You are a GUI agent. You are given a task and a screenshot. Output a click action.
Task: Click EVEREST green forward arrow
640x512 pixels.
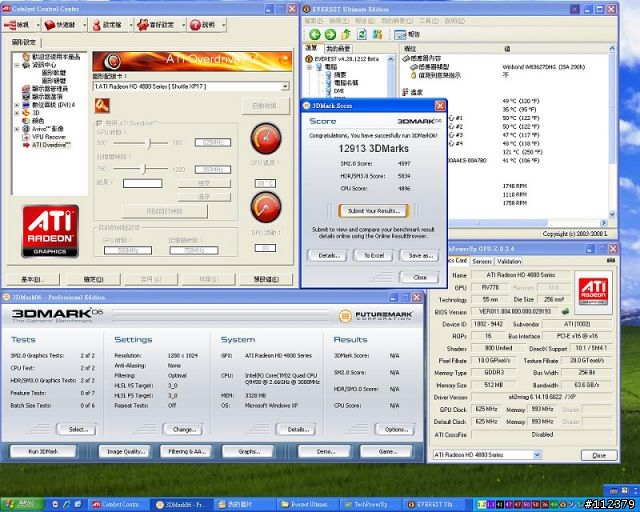330,34
